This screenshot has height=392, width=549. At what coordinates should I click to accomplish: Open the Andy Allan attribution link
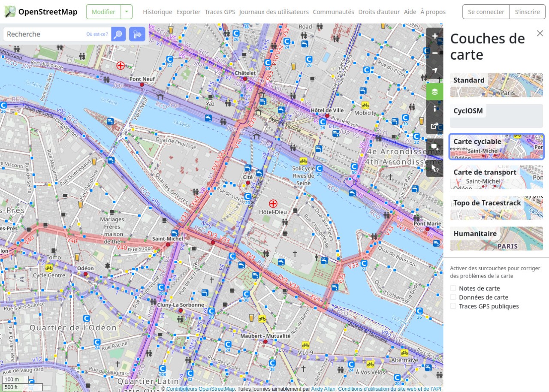[x=323, y=389]
